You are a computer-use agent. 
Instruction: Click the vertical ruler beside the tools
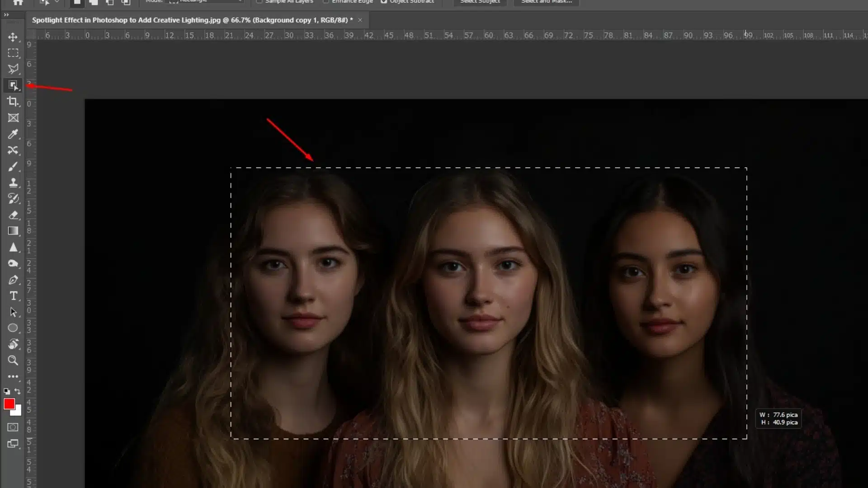click(30, 264)
